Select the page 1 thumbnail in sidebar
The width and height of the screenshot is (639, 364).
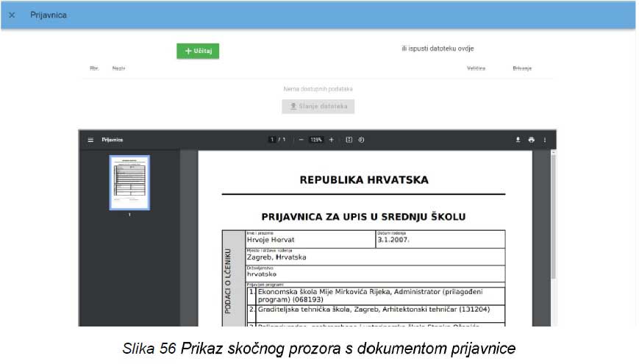(x=129, y=182)
